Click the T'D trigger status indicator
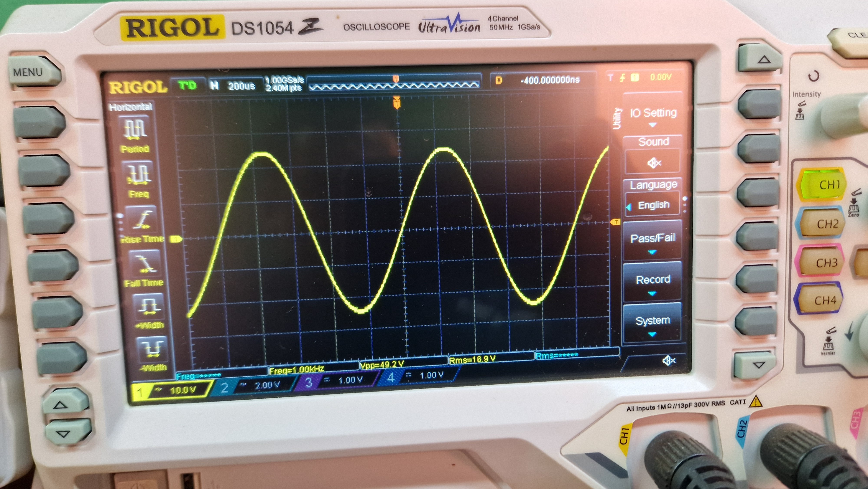The height and width of the screenshot is (489, 868). pos(188,85)
